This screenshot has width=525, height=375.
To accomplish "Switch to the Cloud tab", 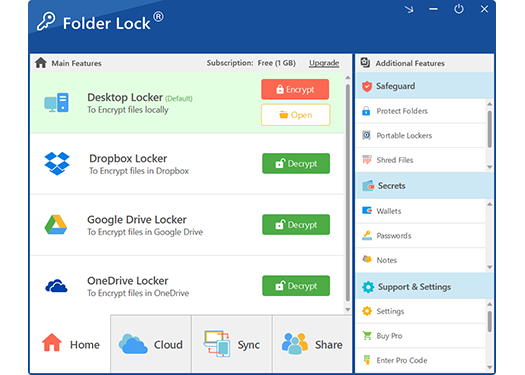I will tap(151, 344).
